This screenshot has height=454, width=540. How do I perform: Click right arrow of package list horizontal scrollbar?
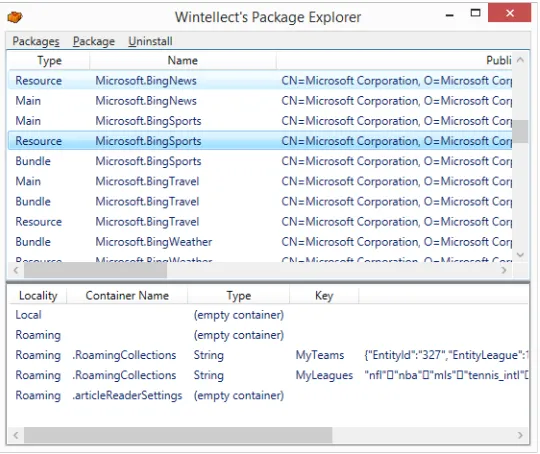[504, 270]
